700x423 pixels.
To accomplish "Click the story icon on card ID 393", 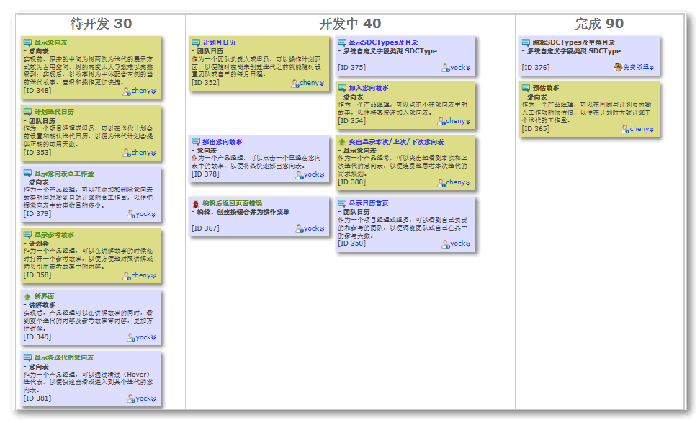I will tap(28, 111).
